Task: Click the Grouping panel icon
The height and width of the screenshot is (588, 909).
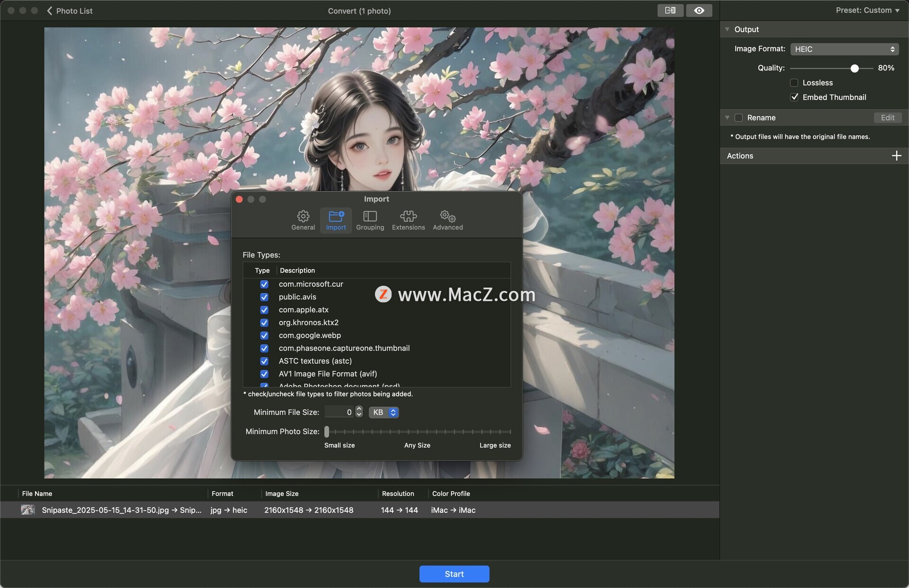Action: pos(370,216)
